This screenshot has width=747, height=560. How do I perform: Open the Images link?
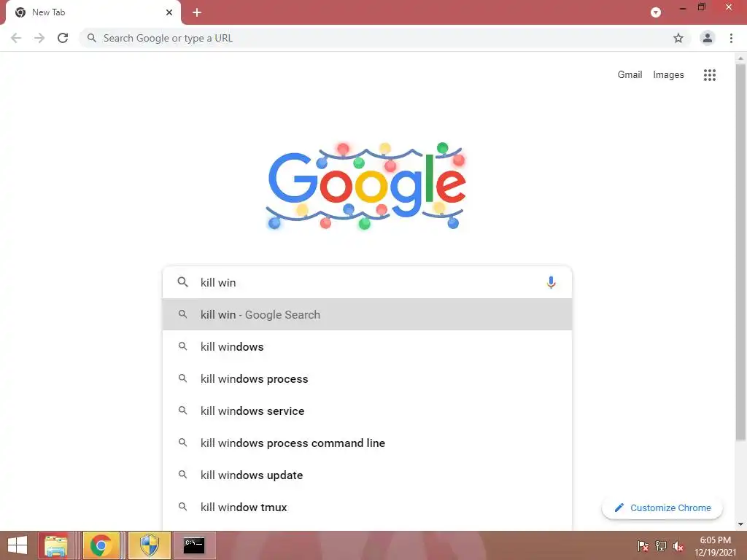(668, 75)
